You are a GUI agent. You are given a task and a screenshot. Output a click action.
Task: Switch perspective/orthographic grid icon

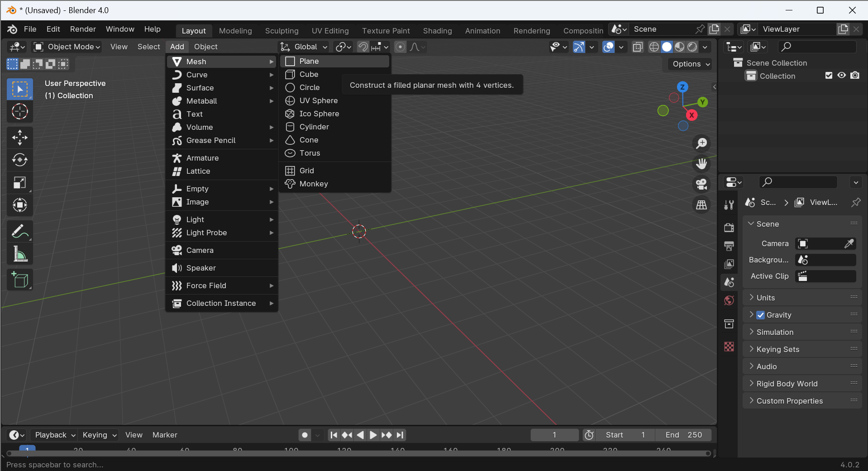(701, 205)
